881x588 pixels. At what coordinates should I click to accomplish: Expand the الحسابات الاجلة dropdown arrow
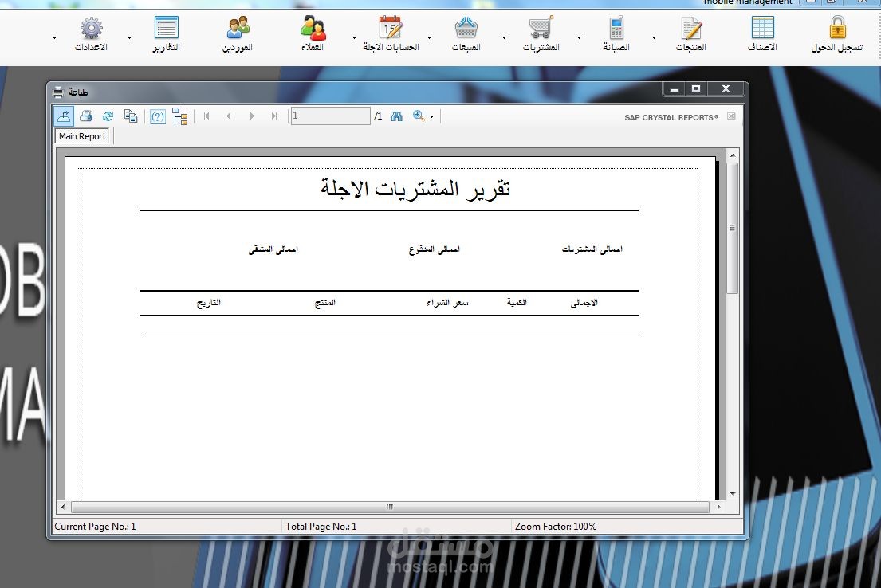coord(354,38)
